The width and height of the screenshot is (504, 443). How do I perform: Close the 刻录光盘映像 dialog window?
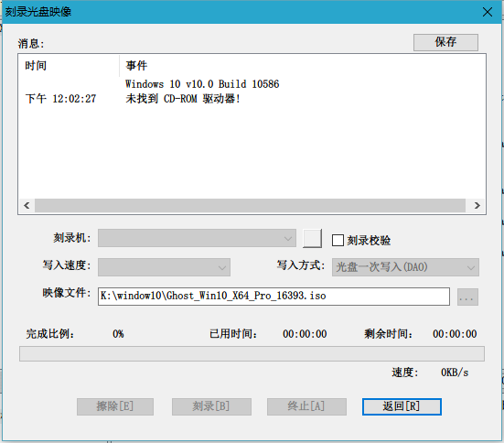[x=488, y=12]
